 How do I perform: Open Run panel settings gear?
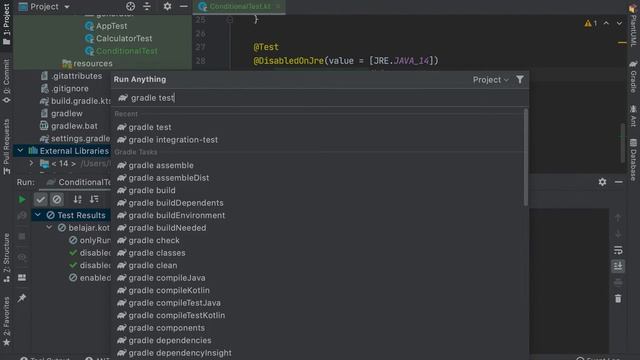point(602,182)
